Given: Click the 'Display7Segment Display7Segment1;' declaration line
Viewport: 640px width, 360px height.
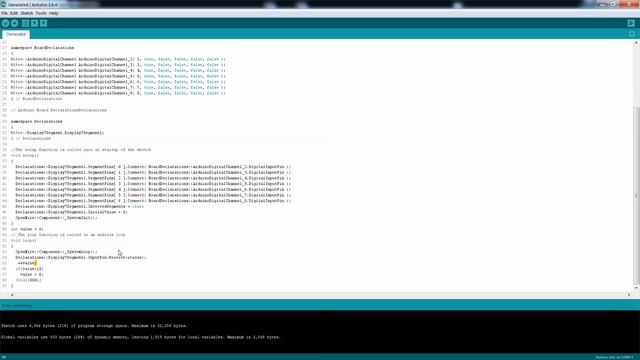Looking at the screenshot, I should pos(58,133).
